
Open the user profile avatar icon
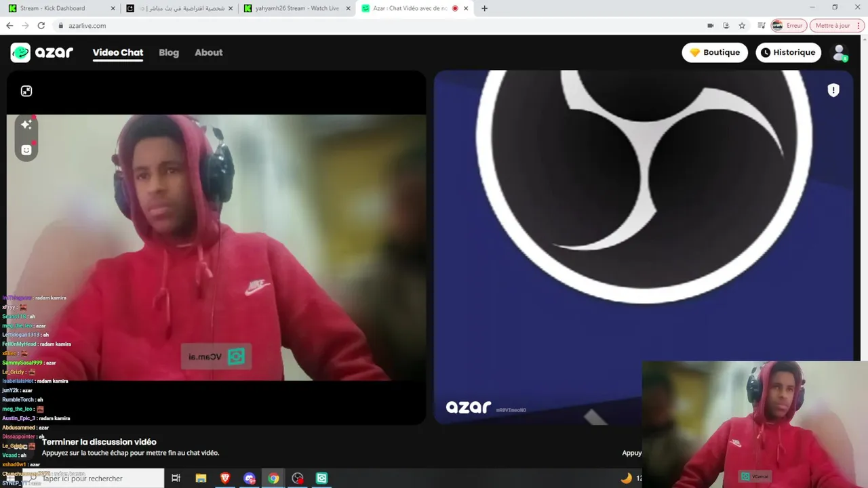tap(840, 52)
